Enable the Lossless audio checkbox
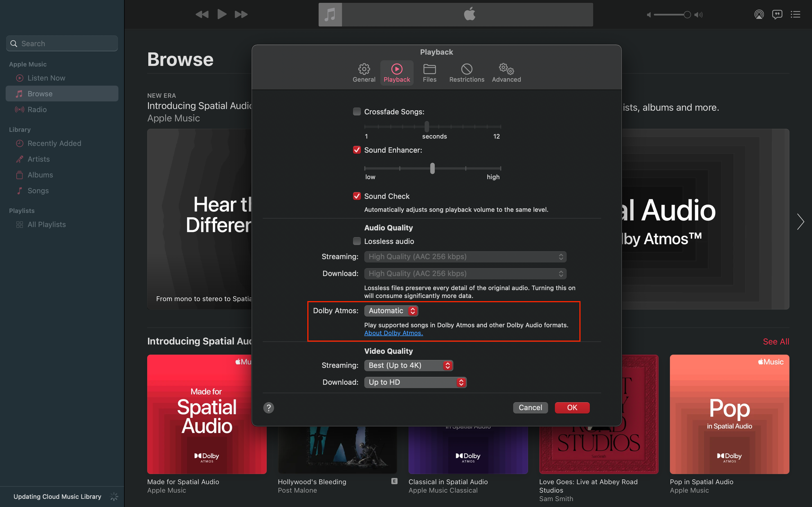 click(356, 241)
